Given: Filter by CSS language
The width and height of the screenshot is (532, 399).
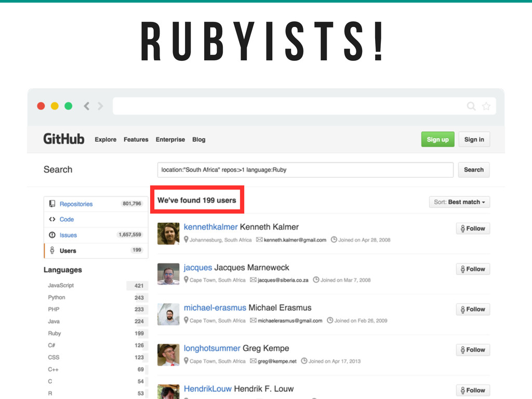Looking at the screenshot, I should [96, 357].
